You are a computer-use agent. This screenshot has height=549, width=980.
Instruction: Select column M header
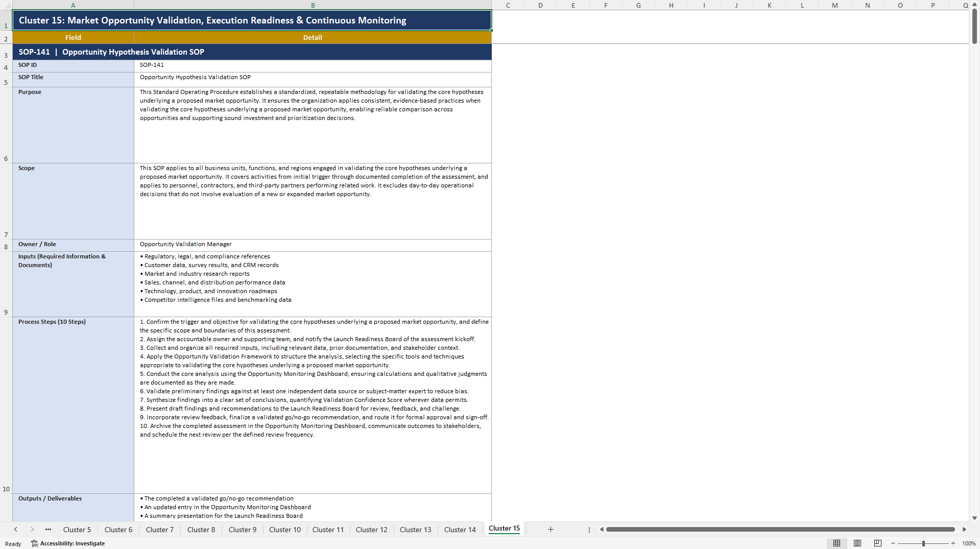(x=834, y=5)
